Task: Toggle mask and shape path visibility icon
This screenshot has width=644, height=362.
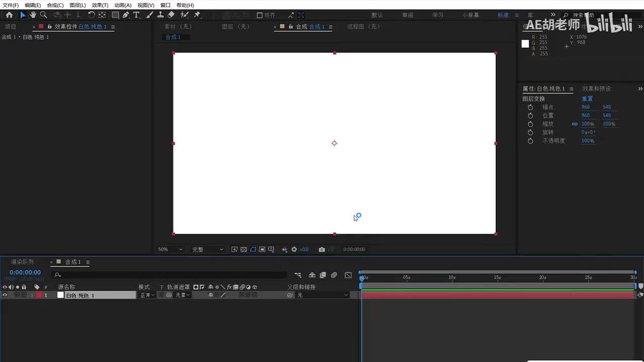Action: [x=253, y=249]
